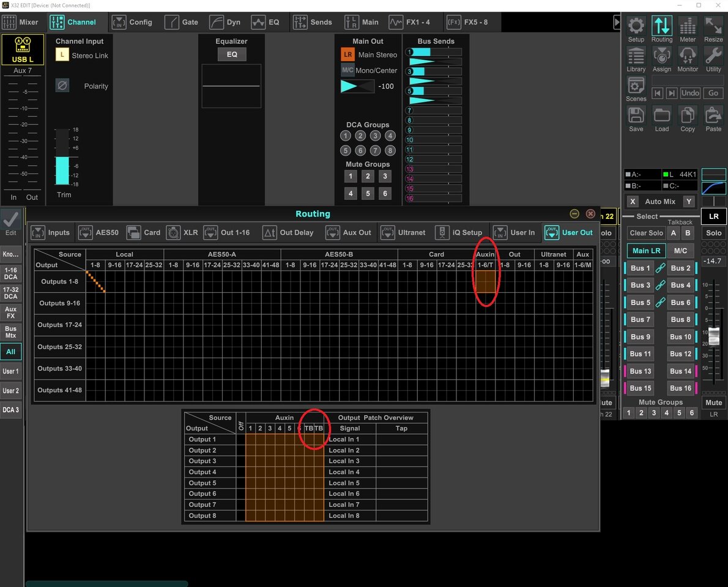Open the Out Delay routing tab

pyautogui.click(x=288, y=232)
